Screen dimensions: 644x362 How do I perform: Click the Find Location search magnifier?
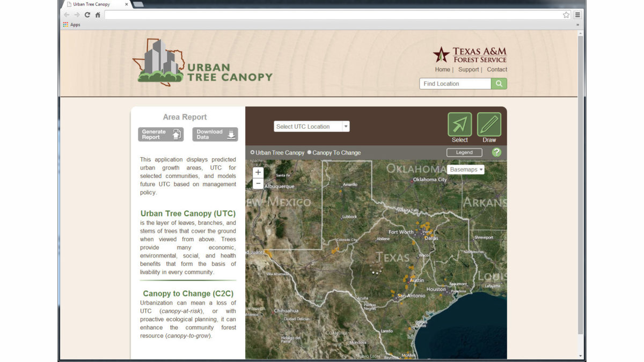[x=499, y=84]
